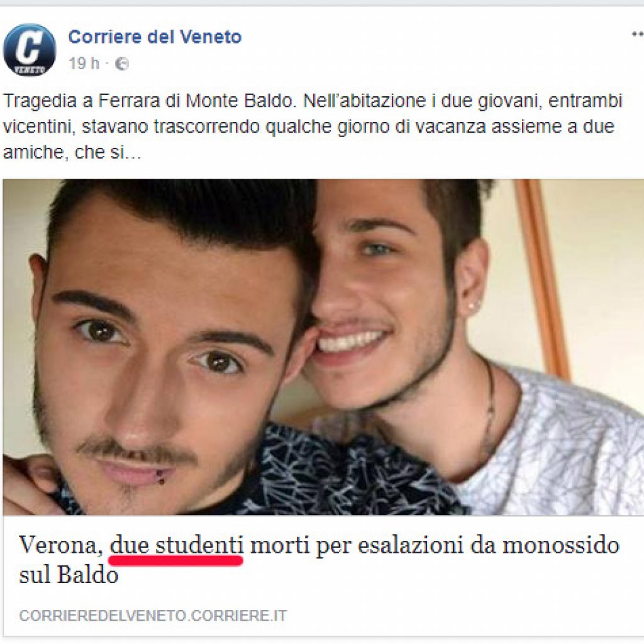Open the Corriere del Veneto profile logo
644x644 pixels.
coord(29,50)
